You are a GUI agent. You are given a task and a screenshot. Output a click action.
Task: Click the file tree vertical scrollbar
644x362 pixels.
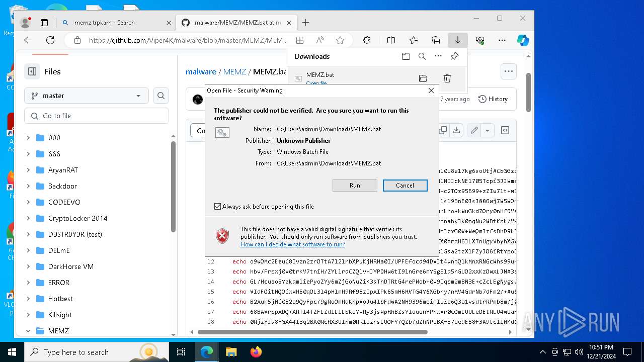coord(173,187)
